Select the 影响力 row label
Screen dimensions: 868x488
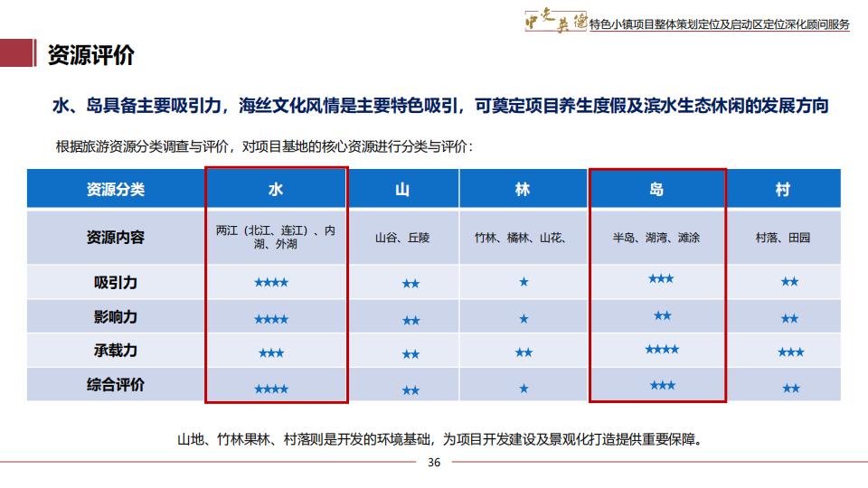point(116,316)
